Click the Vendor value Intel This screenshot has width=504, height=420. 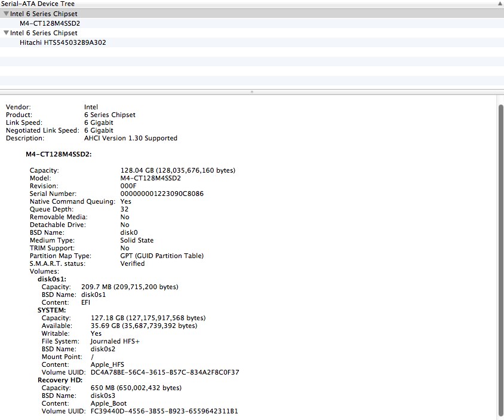[x=91, y=107]
